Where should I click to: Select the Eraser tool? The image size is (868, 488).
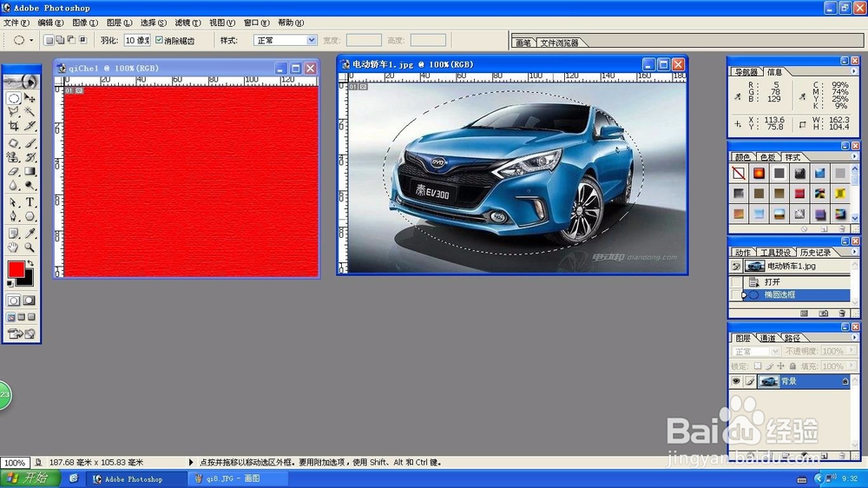coord(14,171)
